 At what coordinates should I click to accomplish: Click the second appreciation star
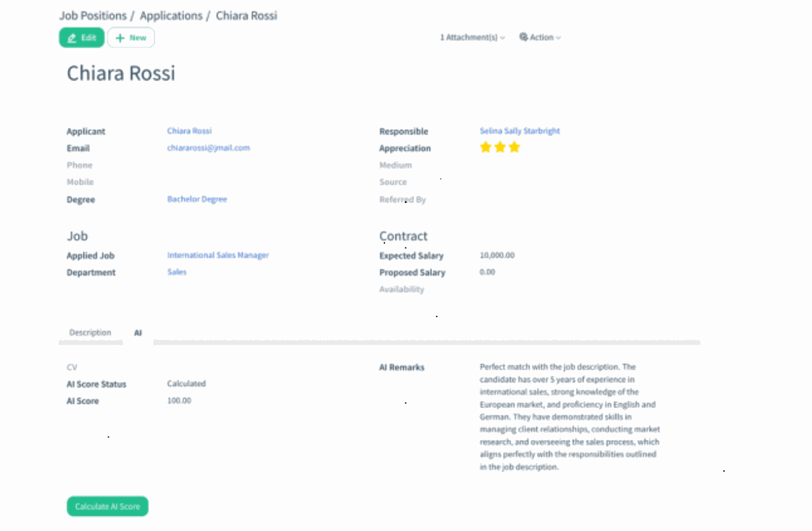click(x=500, y=147)
